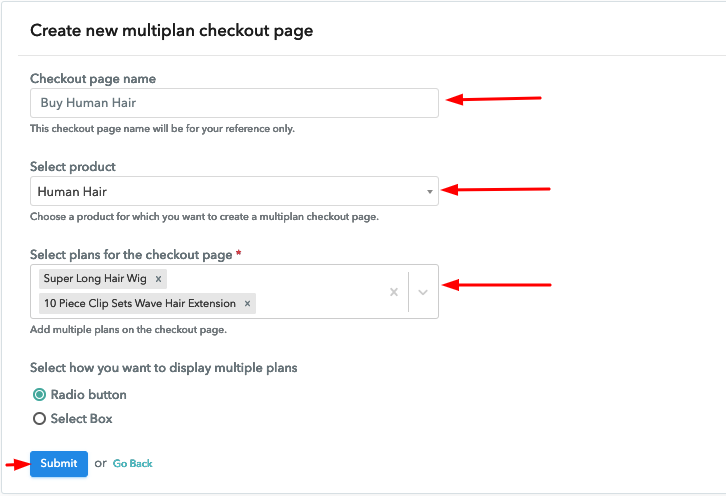Click the 10 Piece Clip Sets Wave tag text
Viewport: 726px width, 496px height.
[x=140, y=304]
